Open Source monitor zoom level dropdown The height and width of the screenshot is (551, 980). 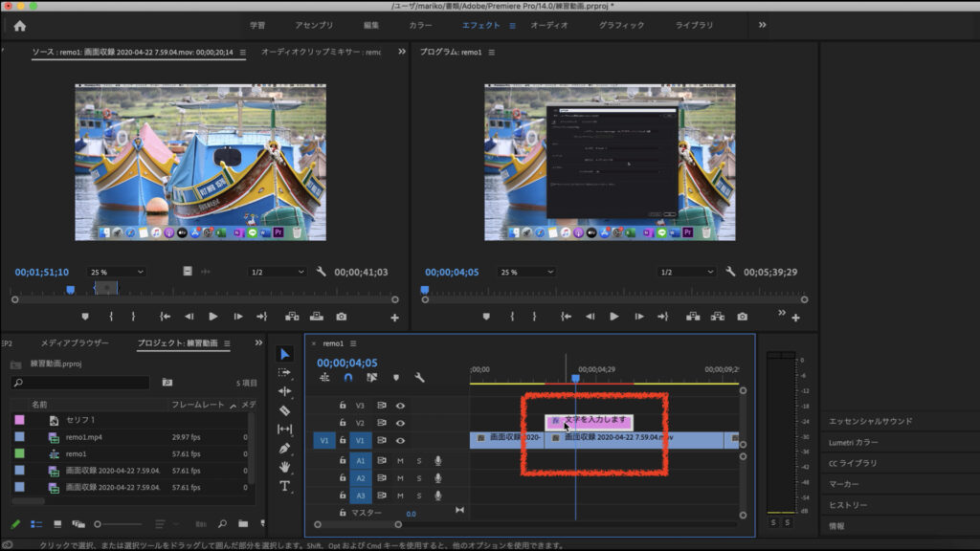[x=117, y=272]
